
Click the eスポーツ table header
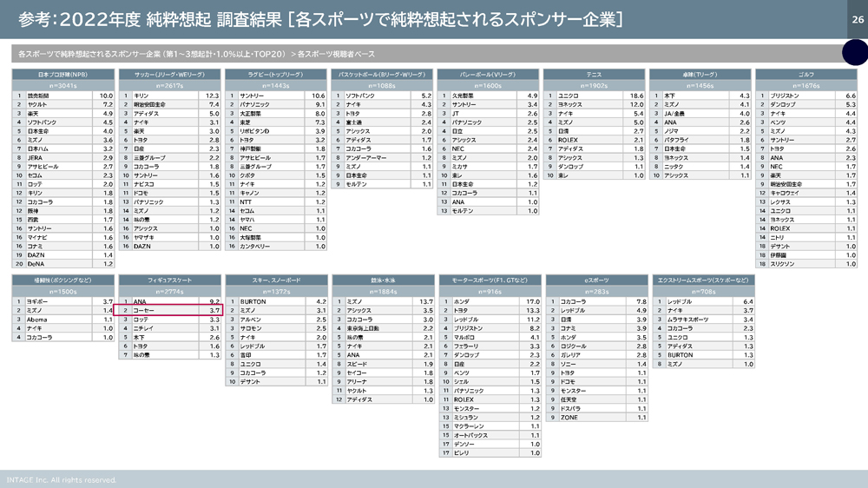[x=597, y=280]
